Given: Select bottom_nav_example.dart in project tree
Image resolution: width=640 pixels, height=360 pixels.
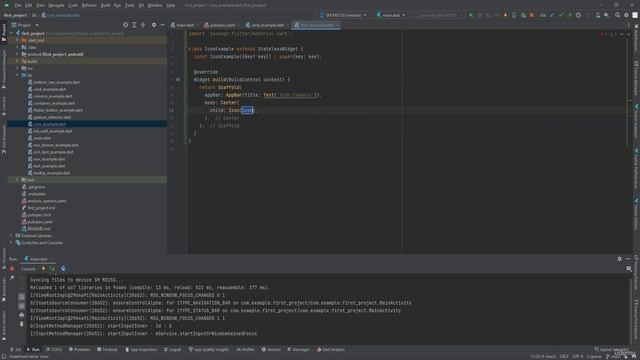Looking at the screenshot, I should pos(56,82).
